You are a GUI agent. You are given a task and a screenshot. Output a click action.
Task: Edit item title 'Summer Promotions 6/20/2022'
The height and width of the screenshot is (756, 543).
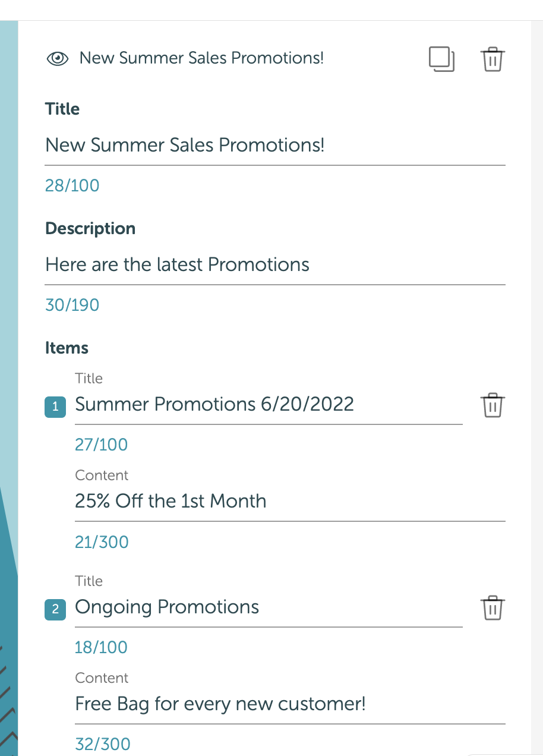(x=269, y=405)
